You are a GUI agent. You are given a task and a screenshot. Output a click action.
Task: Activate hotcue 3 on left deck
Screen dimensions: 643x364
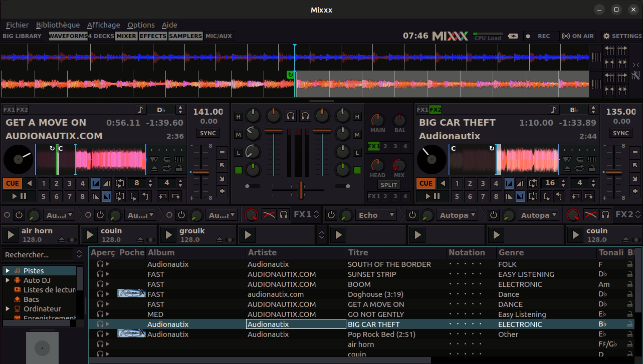(70, 183)
